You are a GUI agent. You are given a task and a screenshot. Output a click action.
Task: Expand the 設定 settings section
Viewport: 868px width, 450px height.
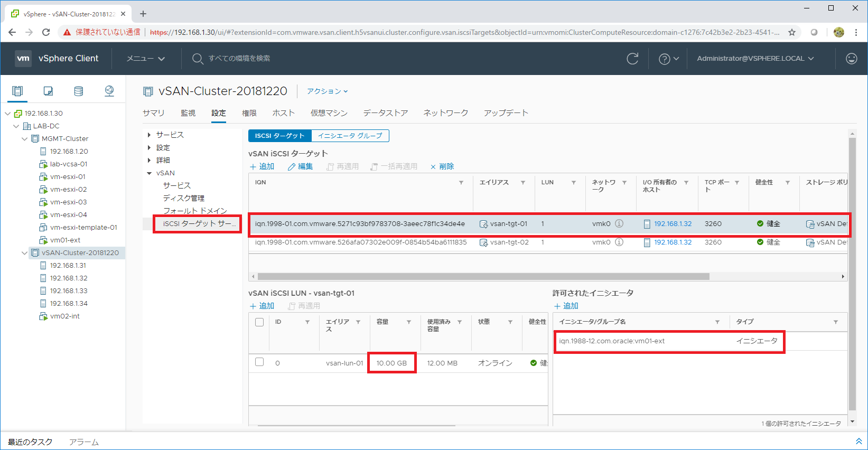pyautogui.click(x=150, y=148)
